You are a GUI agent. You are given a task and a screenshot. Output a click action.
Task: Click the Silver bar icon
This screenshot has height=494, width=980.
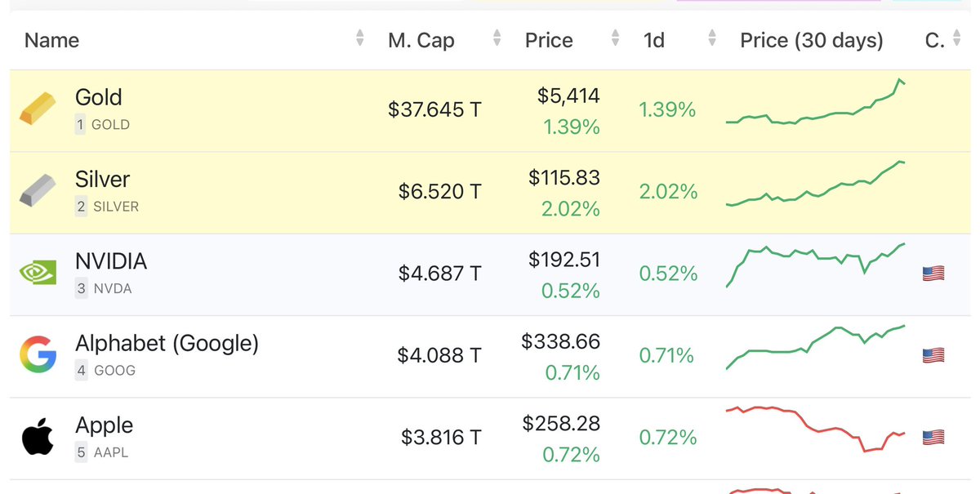click(x=38, y=191)
